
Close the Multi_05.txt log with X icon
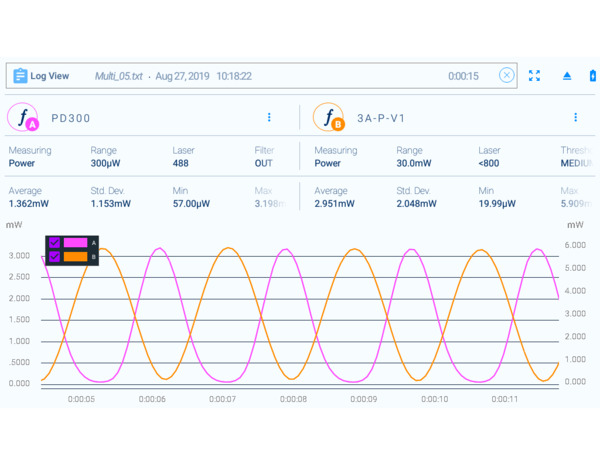pos(506,76)
